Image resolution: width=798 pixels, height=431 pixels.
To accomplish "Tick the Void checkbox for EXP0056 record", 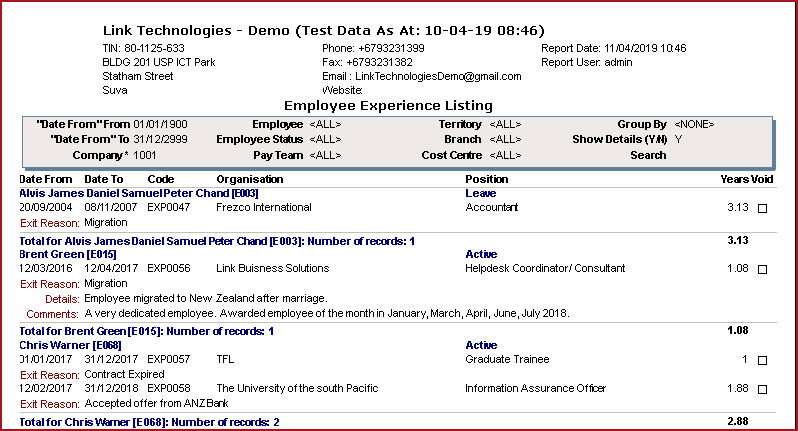I will coord(763,270).
